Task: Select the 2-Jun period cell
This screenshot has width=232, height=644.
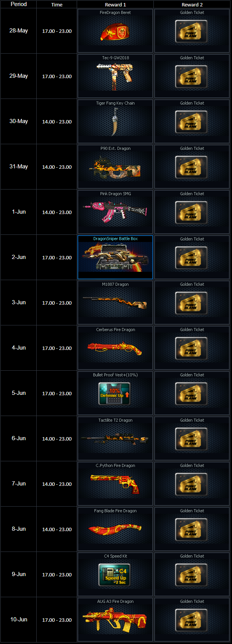Action: (19, 257)
